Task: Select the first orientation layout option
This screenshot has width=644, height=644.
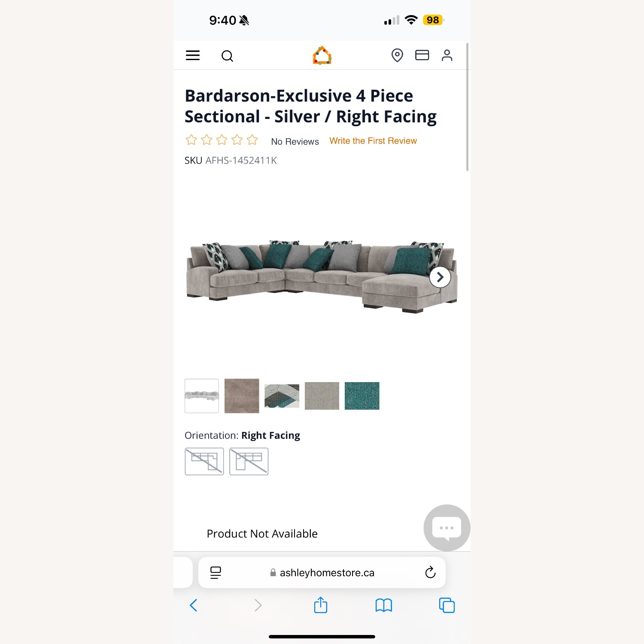Action: [204, 462]
